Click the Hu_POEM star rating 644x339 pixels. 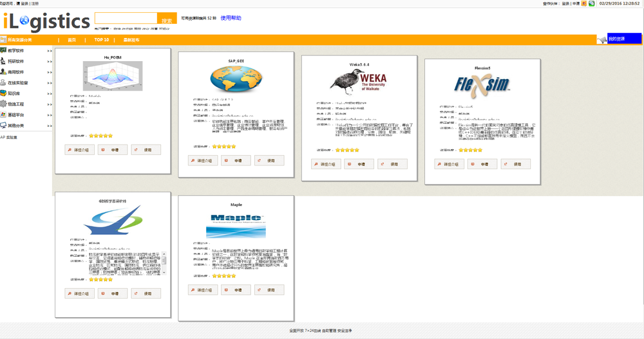pyautogui.click(x=100, y=136)
